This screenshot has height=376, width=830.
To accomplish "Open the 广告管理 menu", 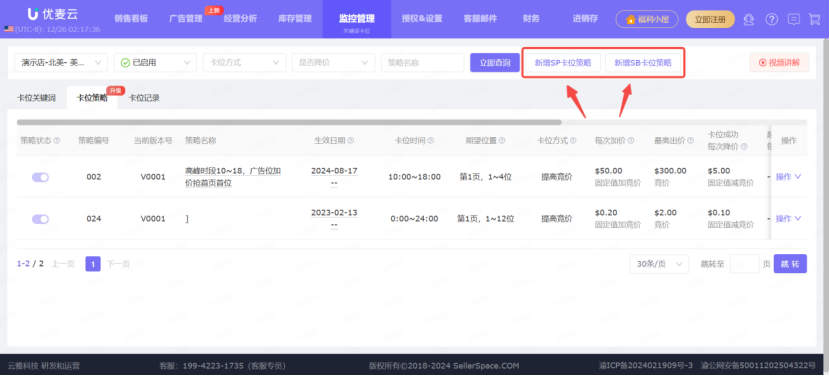I will point(186,19).
